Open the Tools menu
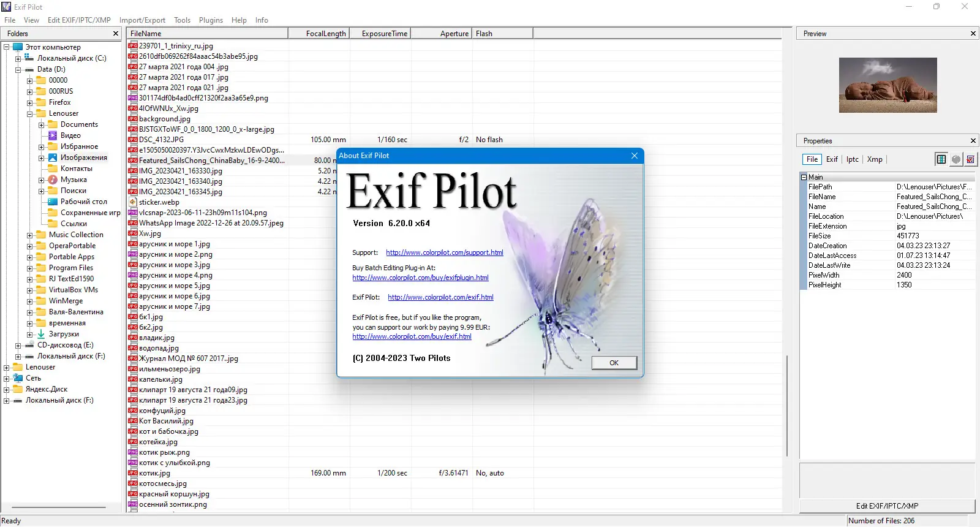The height and width of the screenshot is (527, 980). 182,20
